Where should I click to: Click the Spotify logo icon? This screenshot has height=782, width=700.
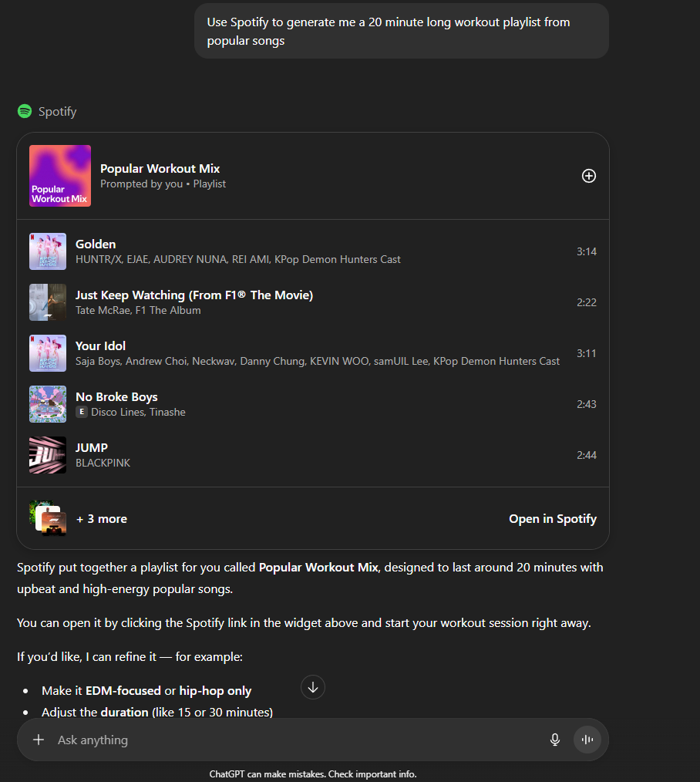pyautogui.click(x=25, y=111)
